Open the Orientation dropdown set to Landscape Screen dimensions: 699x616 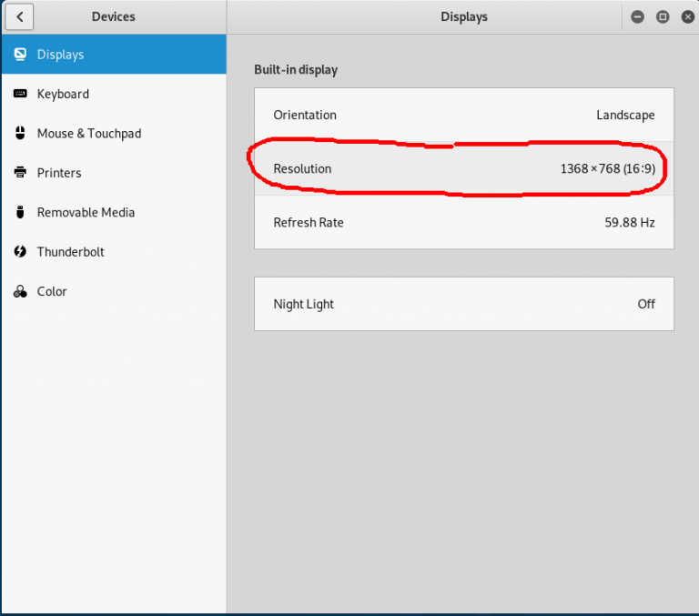coord(463,115)
